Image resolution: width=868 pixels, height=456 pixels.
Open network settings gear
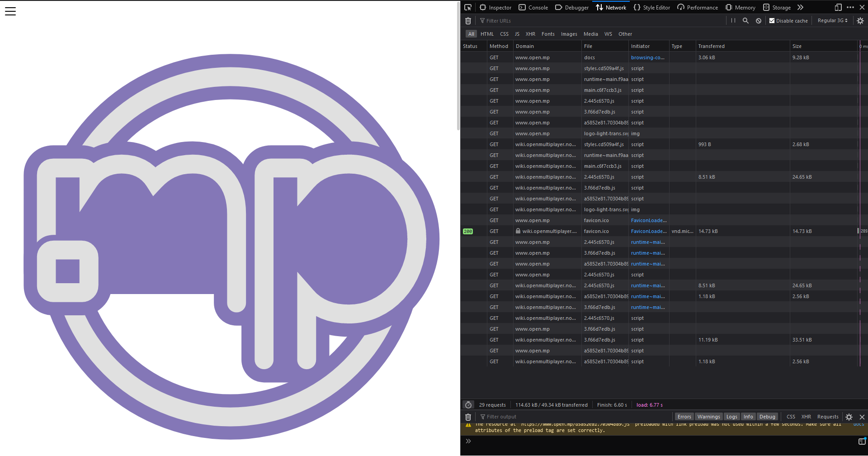pyautogui.click(x=860, y=21)
